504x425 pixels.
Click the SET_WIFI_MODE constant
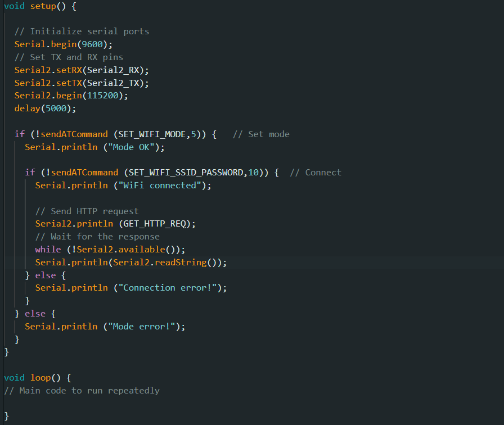click(159, 134)
